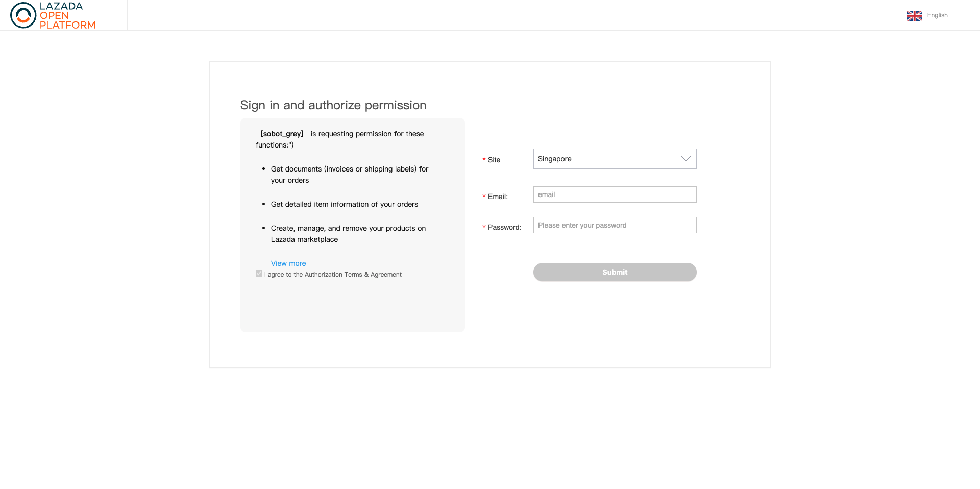Image resolution: width=980 pixels, height=489 pixels.
Task: Click 'Sign in and authorize permission' heading
Action: [333, 105]
